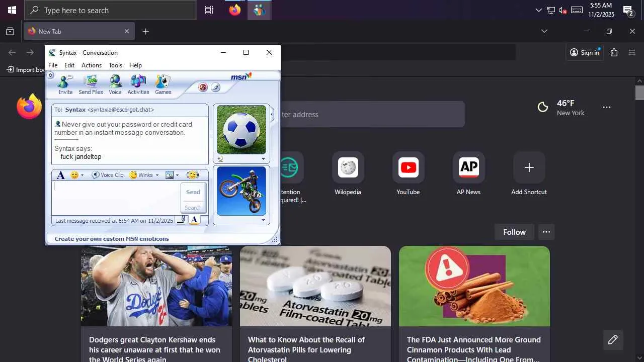Collapse the MSN toolbar with the round toggle

point(50,75)
